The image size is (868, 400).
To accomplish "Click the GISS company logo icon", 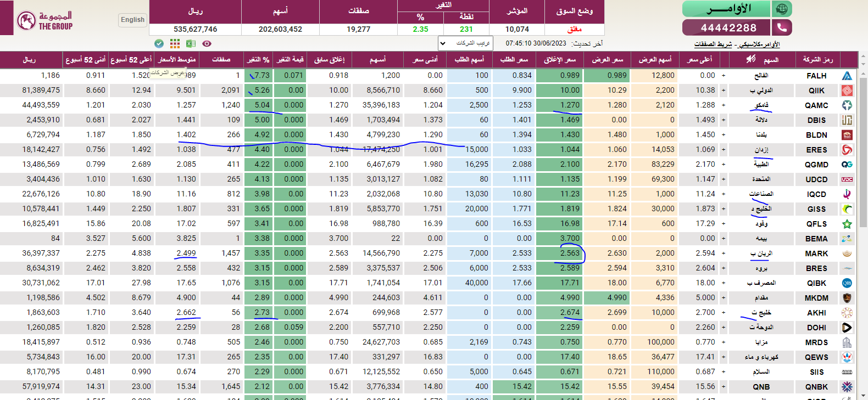I will (x=847, y=209).
